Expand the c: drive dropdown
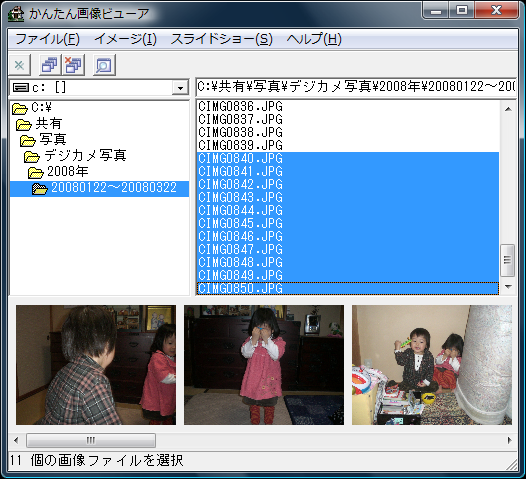Viewport: 526px width, 479px height. pos(180,88)
